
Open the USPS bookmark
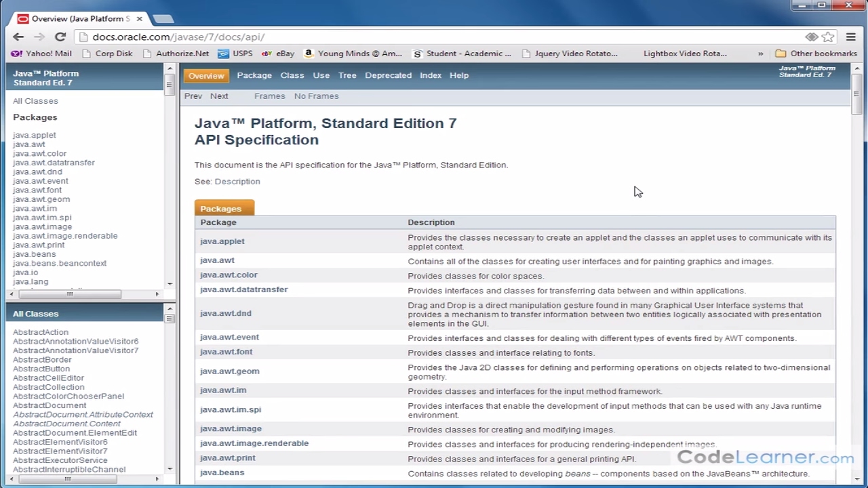235,54
